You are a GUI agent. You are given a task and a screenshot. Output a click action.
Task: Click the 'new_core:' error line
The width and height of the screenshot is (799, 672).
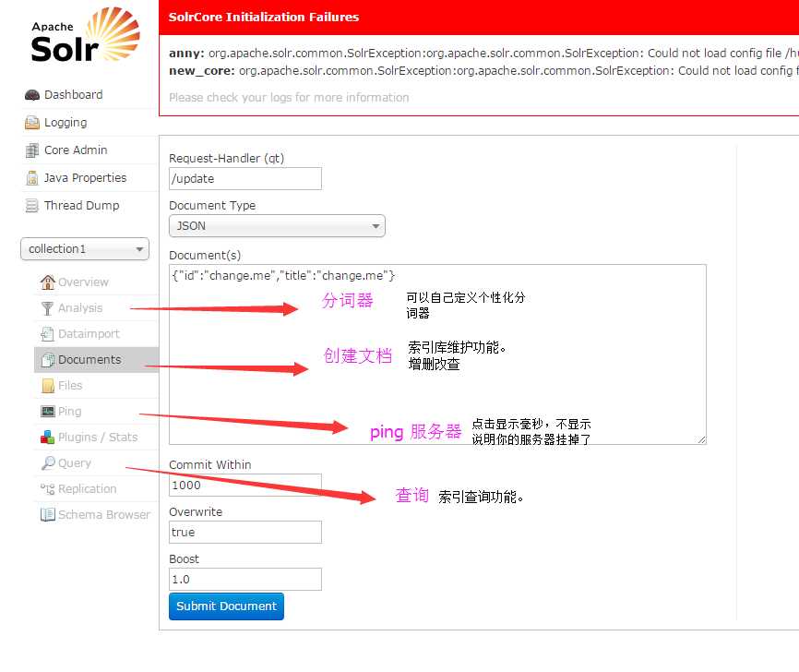click(483, 70)
